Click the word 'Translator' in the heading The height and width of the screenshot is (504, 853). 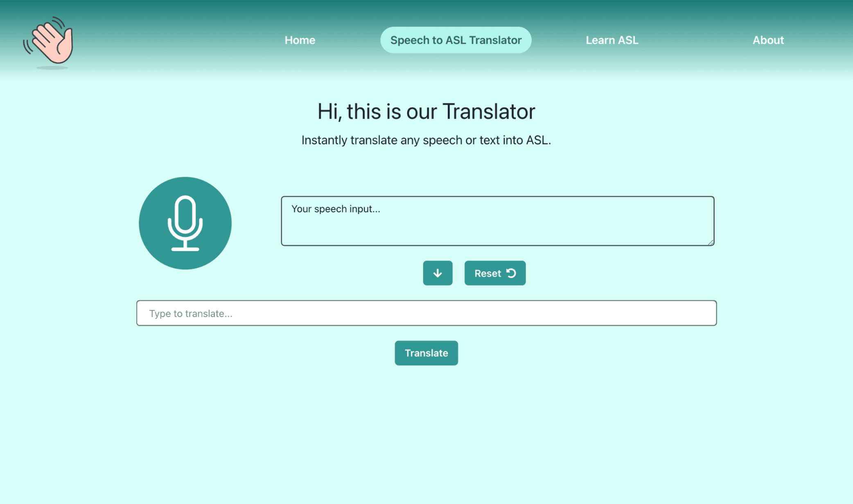click(489, 111)
